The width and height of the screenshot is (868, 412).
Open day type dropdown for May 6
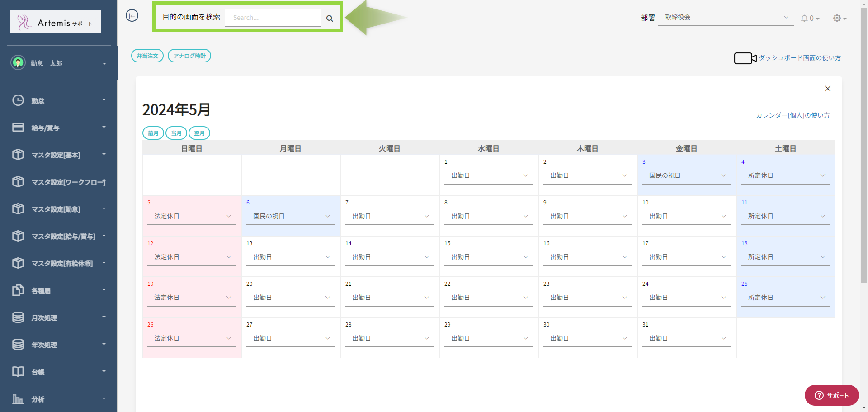coord(291,216)
